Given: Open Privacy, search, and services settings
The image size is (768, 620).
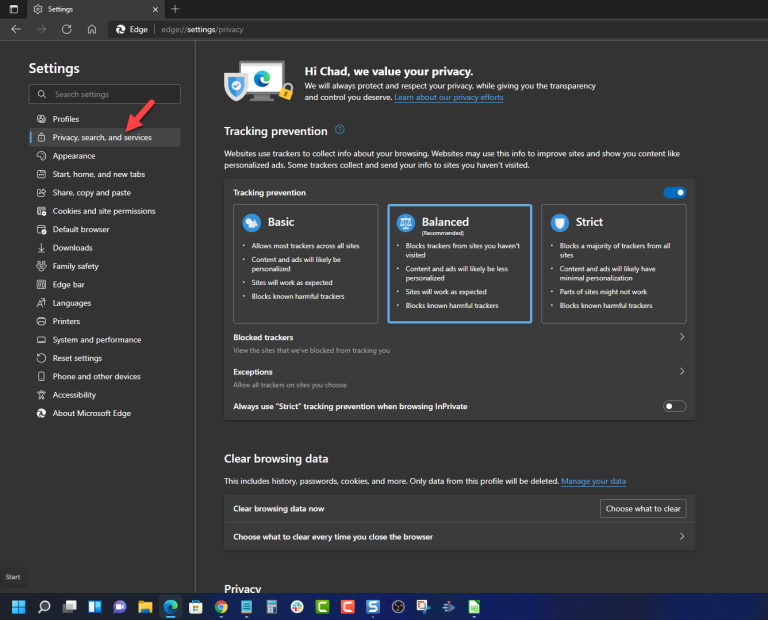Looking at the screenshot, I should tap(105, 138).
